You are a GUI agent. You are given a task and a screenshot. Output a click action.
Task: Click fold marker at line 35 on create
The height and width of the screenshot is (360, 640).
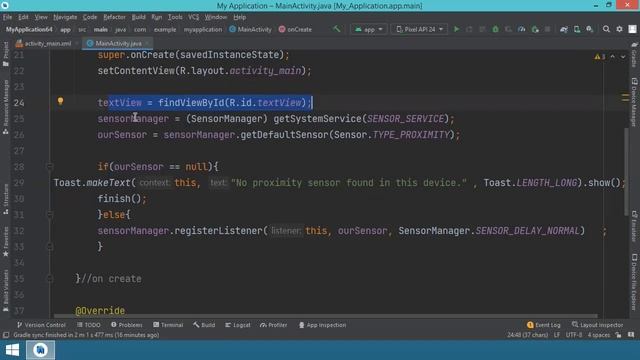pyautogui.click(x=50, y=278)
